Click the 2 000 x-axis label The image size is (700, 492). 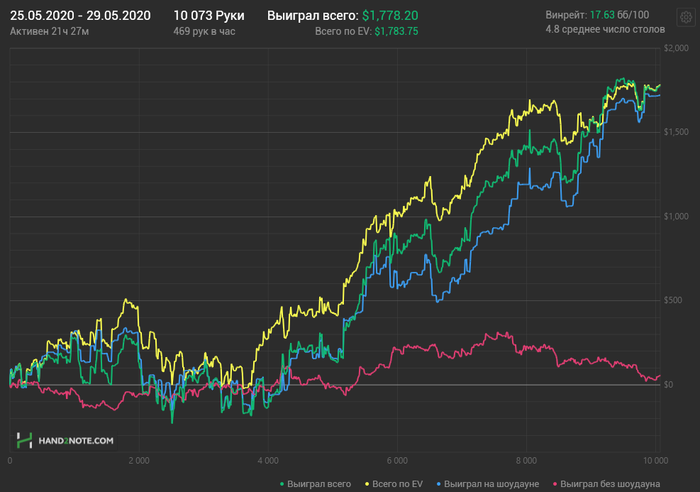139,461
